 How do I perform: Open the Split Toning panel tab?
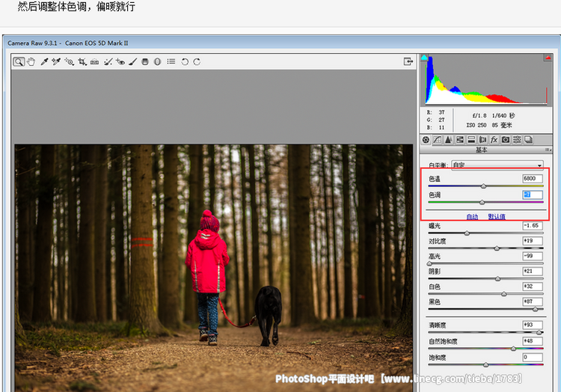471,139
